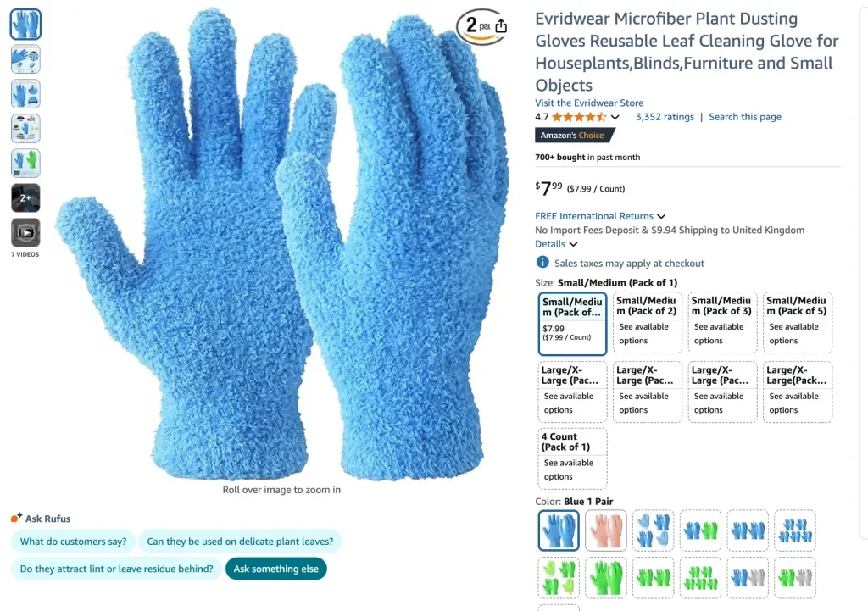Open the 3,352 ratings link
The height and width of the screenshot is (611, 868).
[x=665, y=117]
